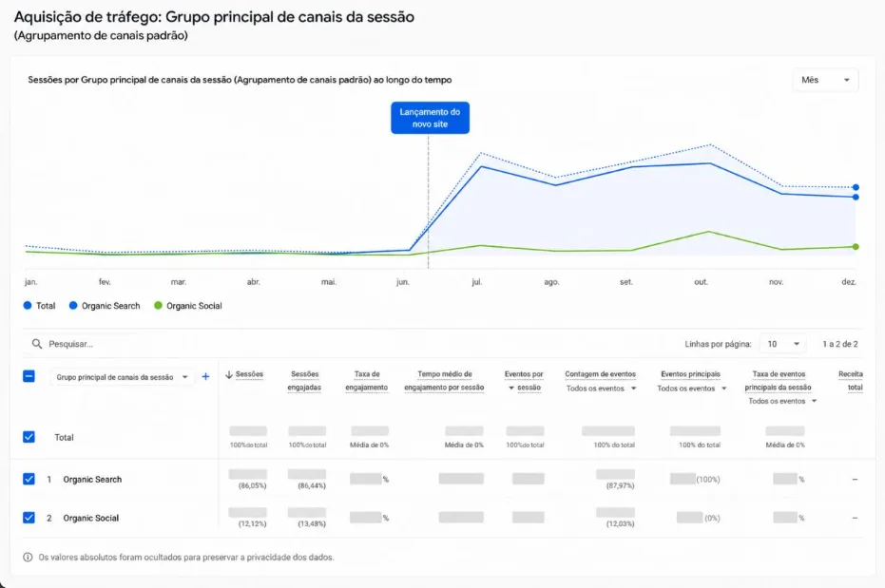This screenshot has height=588, width=885.
Task: Toggle the select-all minus checkbox in header
Action: tap(29, 376)
